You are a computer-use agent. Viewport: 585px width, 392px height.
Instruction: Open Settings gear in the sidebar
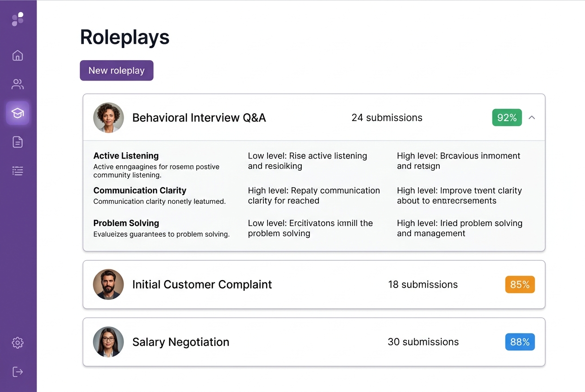[x=18, y=343]
